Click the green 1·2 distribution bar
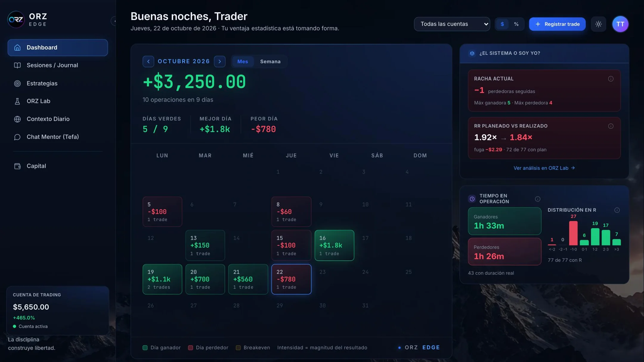The width and height of the screenshot is (644, 362). [x=595, y=237]
